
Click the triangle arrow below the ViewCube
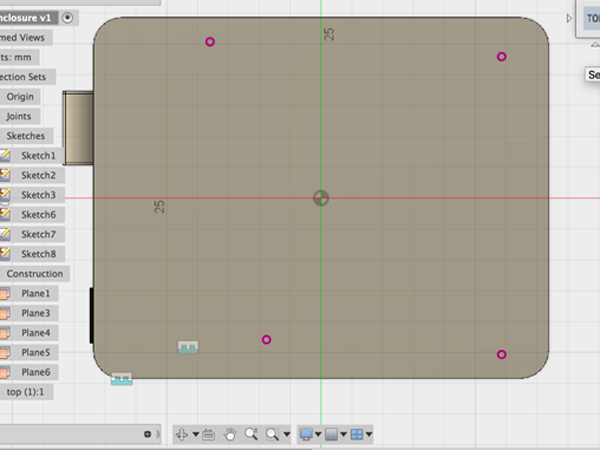pos(595,44)
